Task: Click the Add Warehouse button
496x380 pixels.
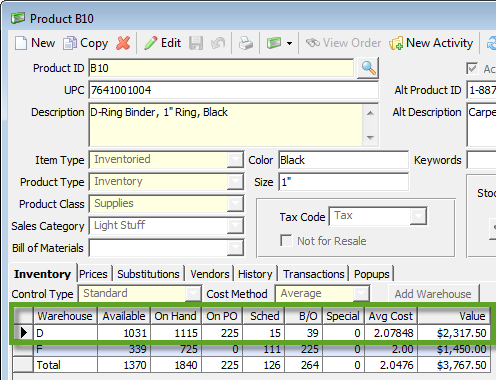Action: (433, 294)
